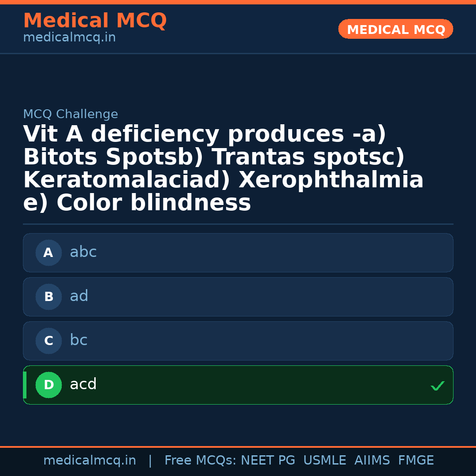Click the letter B circle badge

48,297
